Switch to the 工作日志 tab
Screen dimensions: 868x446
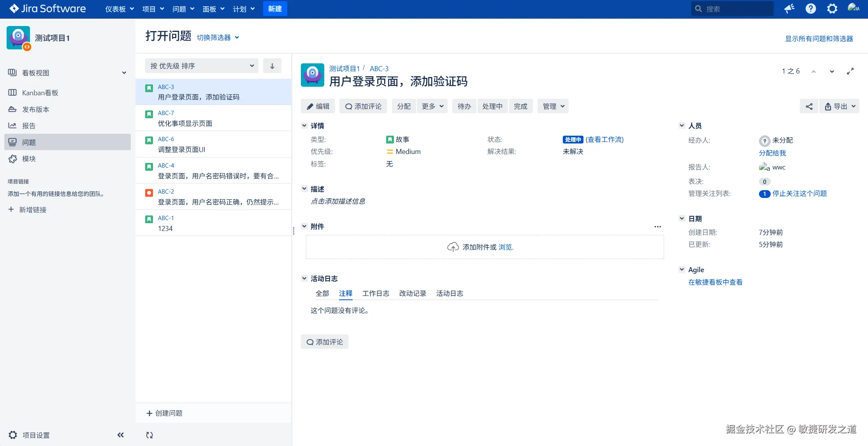[376, 294]
